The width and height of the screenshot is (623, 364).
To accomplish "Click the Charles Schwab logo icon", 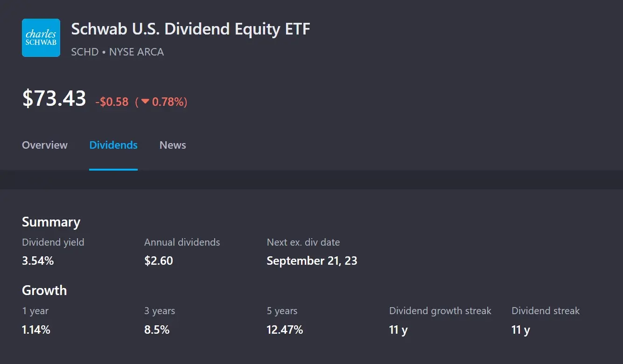I will (41, 38).
